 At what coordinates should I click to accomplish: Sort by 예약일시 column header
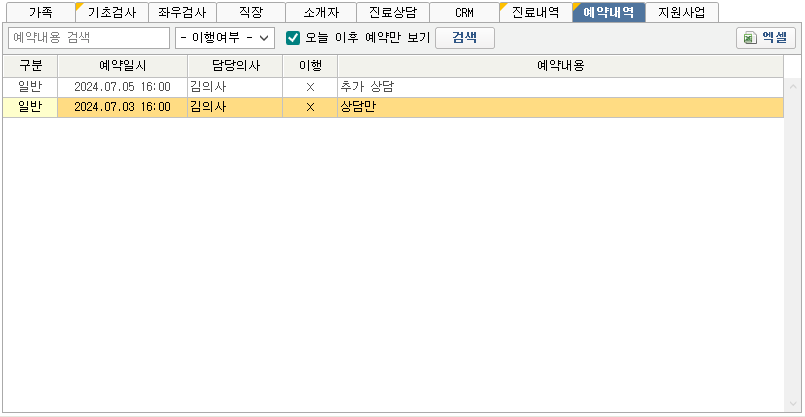pos(122,66)
